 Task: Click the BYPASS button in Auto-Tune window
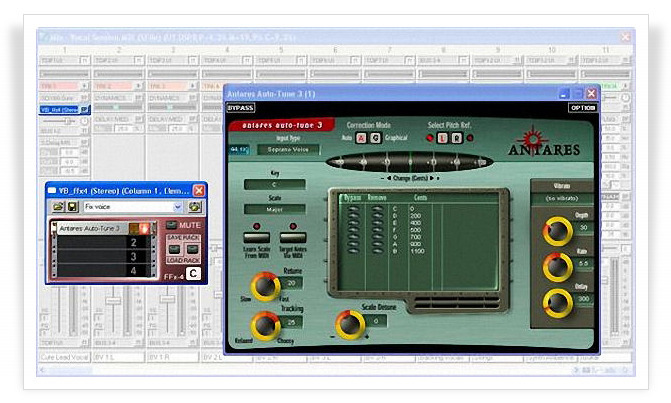240,108
